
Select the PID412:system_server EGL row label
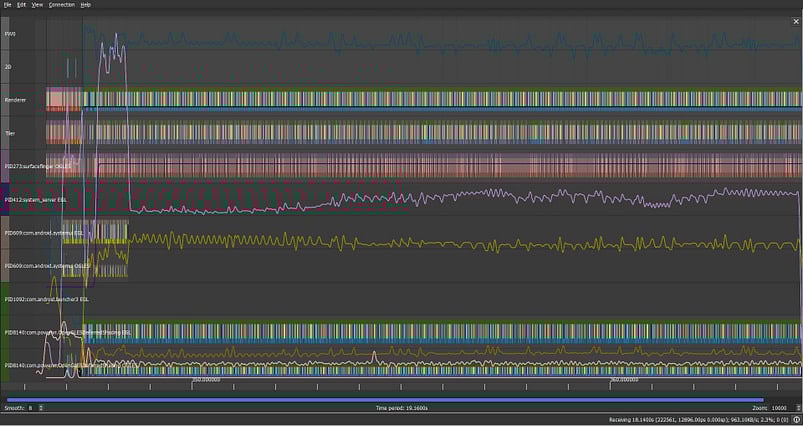pos(35,200)
